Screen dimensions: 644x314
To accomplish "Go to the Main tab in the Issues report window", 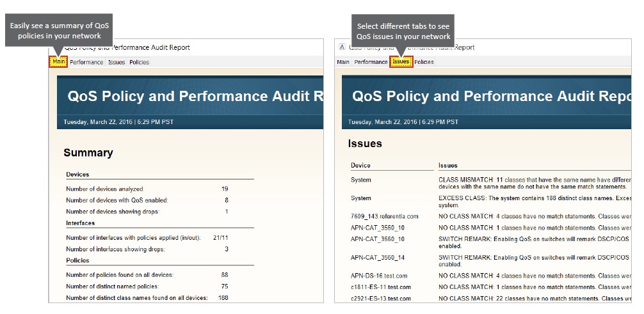I will click(343, 62).
